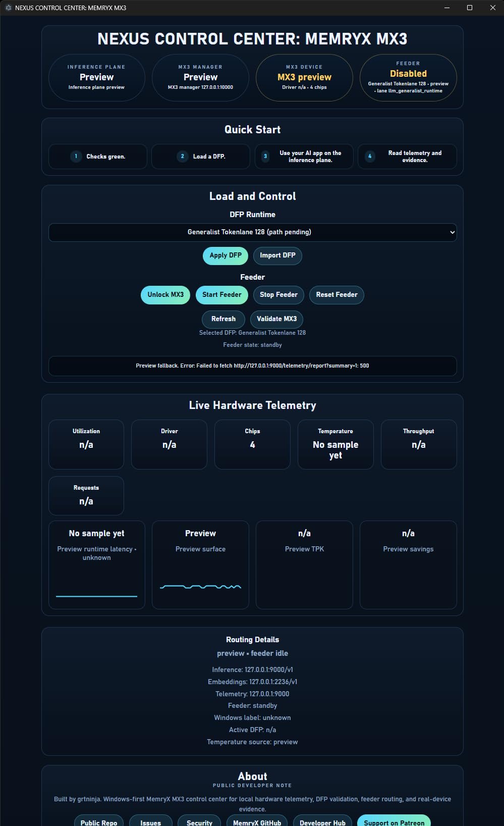
Task: Click the Driver telemetry card
Action: point(169,444)
